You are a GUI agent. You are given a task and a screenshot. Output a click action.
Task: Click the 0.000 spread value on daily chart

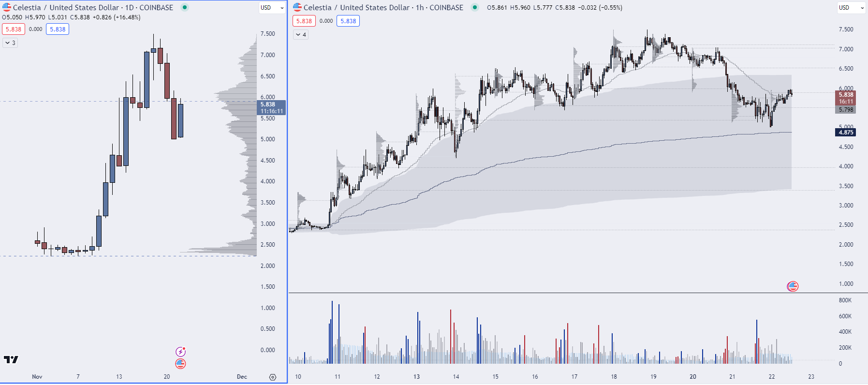pyautogui.click(x=35, y=29)
